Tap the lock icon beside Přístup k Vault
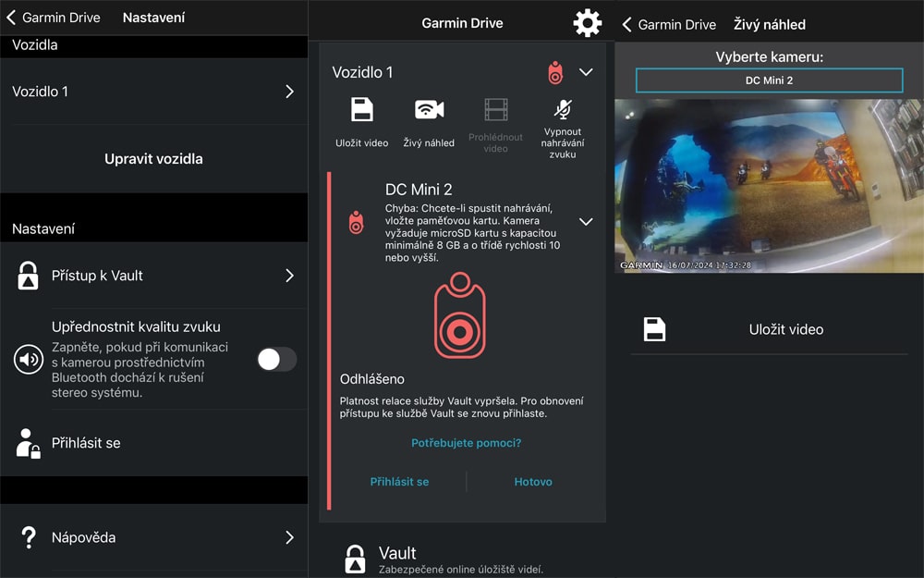924x578 pixels. [28, 276]
